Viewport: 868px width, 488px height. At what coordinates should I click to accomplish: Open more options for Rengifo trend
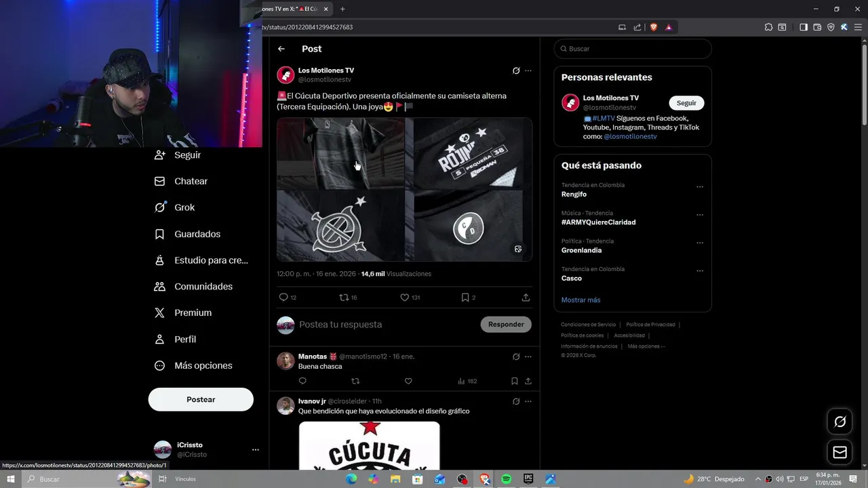[x=700, y=187]
